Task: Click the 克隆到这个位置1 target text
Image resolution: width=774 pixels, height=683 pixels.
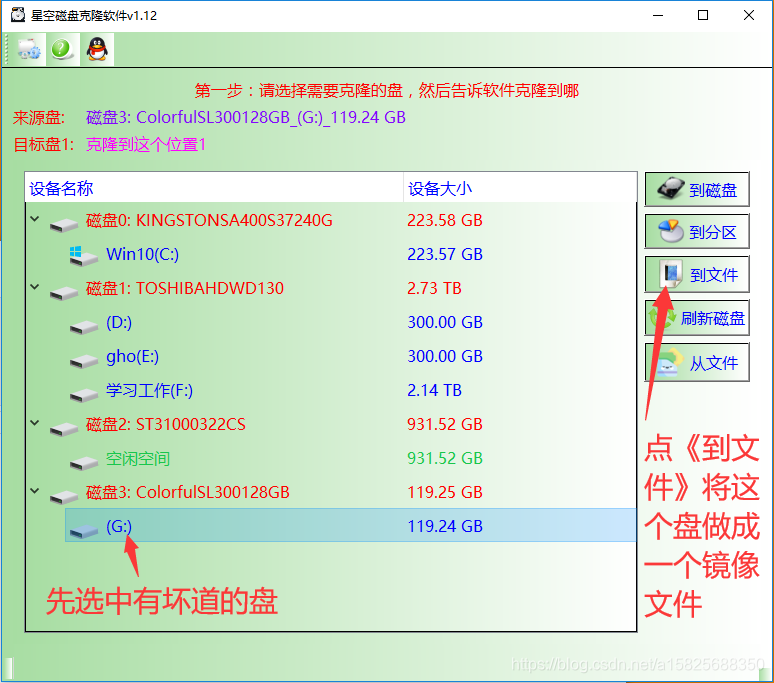Action: (x=146, y=145)
